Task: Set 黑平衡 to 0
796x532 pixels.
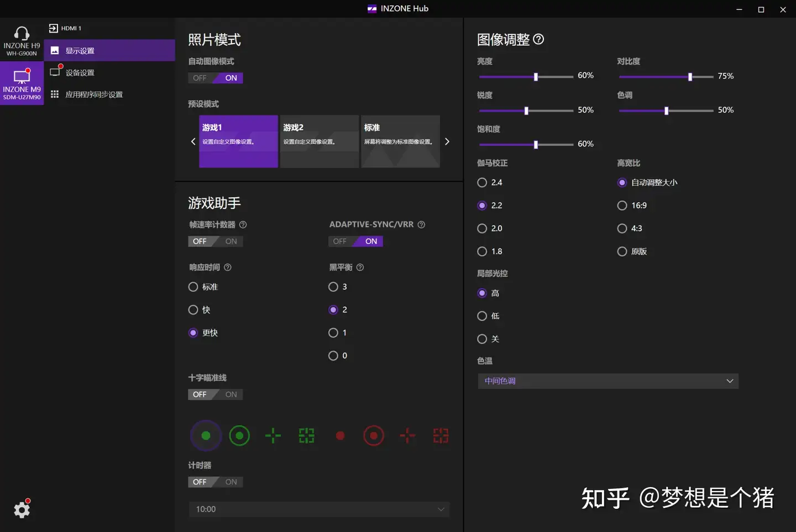Action: click(338, 356)
